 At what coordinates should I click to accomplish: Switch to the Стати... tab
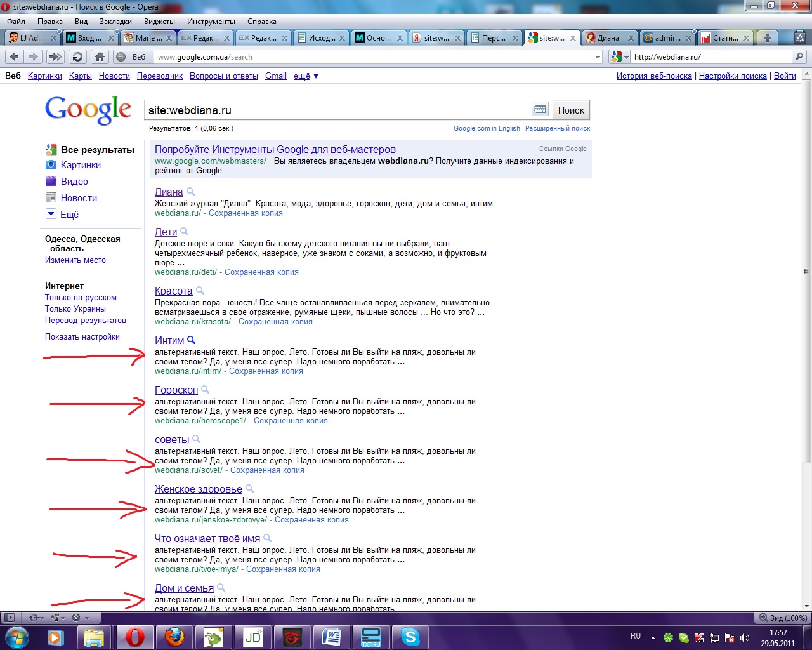(x=723, y=38)
